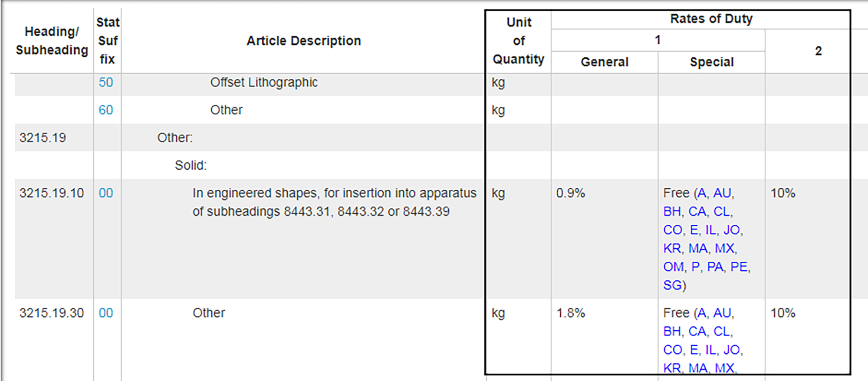
Task: Click suffix 00 link beside 3215.19.30
Action: coord(106,313)
